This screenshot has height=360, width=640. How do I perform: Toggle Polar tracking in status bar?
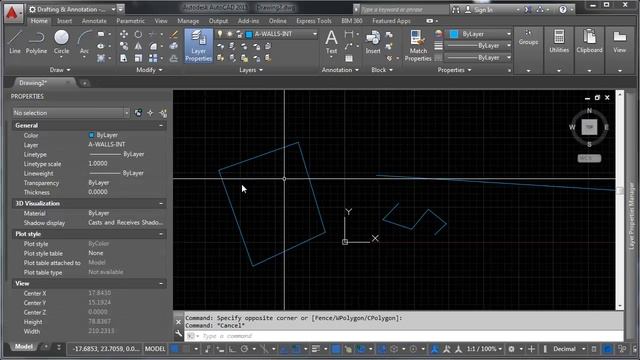point(244,349)
